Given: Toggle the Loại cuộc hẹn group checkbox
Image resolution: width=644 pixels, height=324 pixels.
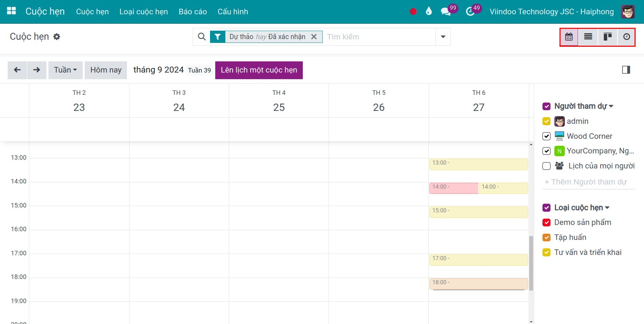Looking at the screenshot, I should 547,208.
